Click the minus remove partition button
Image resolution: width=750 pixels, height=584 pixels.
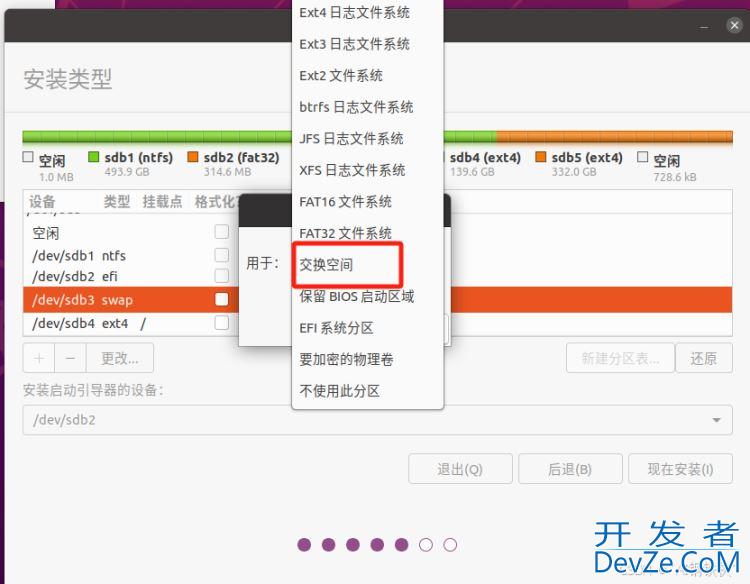[x=70, y=358]
